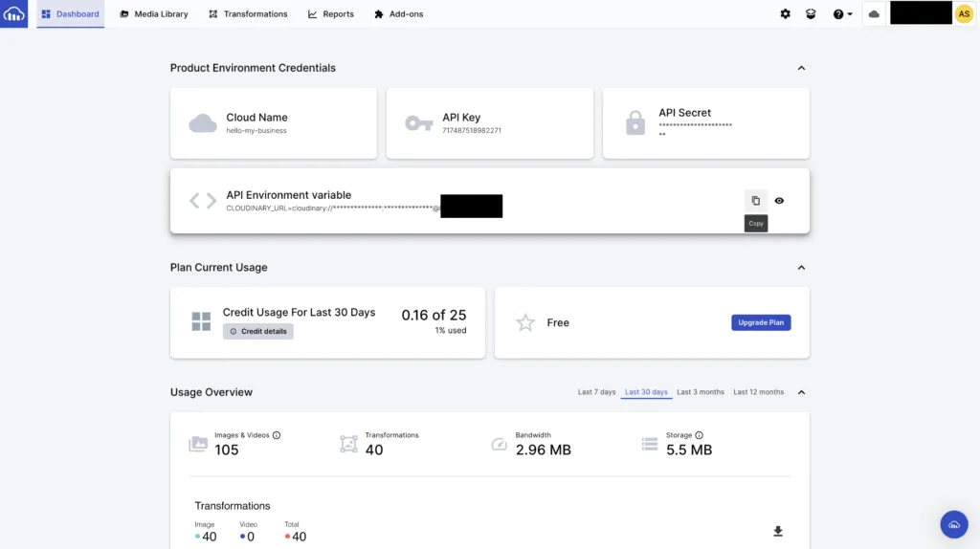Screen dimensions: 980x549
Task: Open the floating Cloudinary chat button
Action: pyautogui.click(x=954, y=525)
